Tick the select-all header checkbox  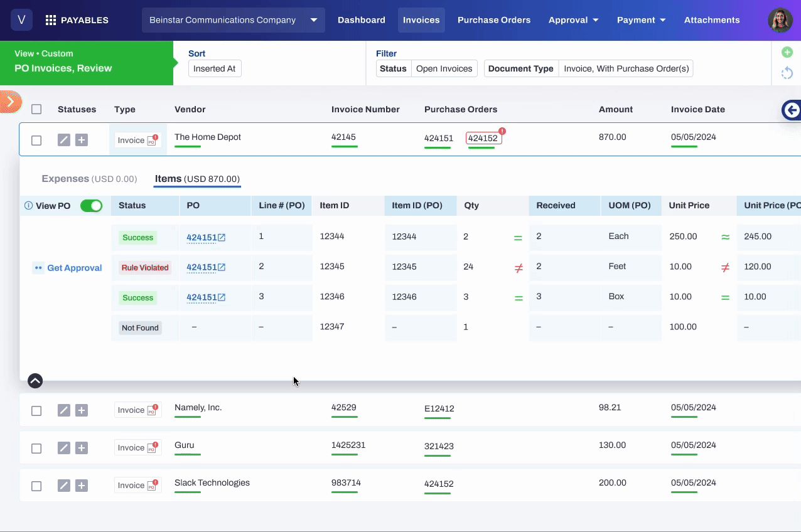point(36,109)
